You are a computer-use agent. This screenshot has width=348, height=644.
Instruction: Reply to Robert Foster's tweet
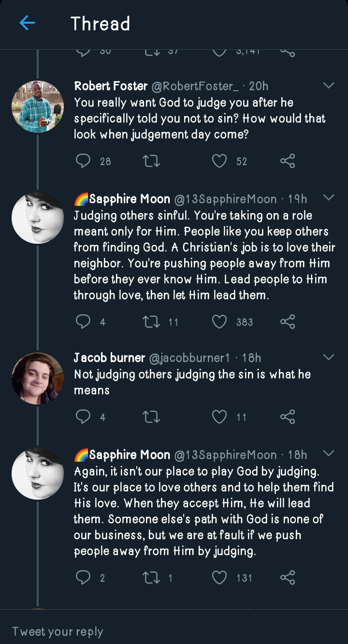tap(83, 161)
